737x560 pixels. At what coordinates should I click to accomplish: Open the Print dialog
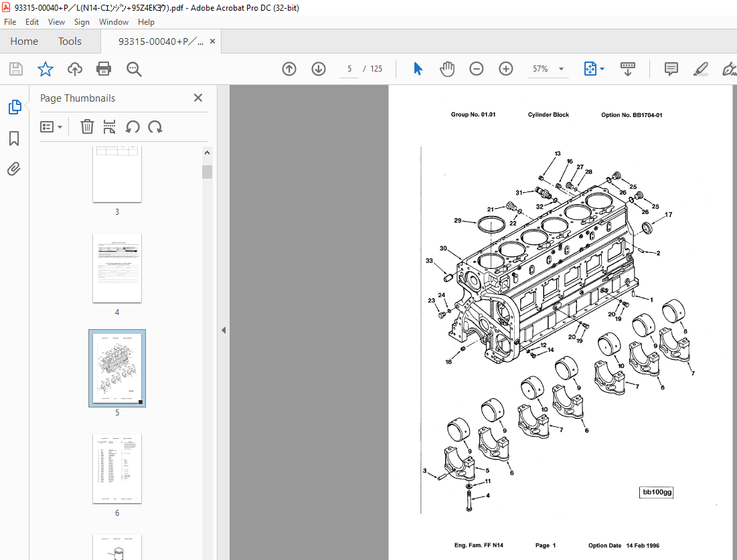click(x=102, y=69)
